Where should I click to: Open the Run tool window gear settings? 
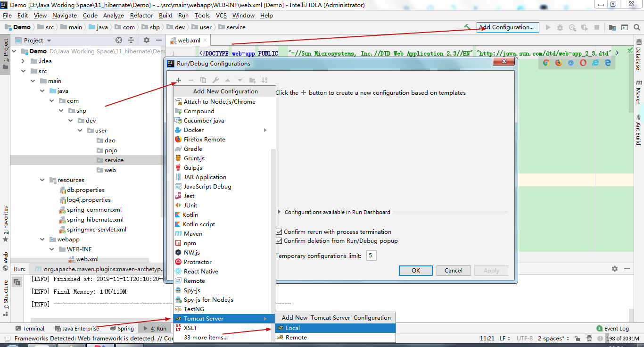tap(614, 269)
